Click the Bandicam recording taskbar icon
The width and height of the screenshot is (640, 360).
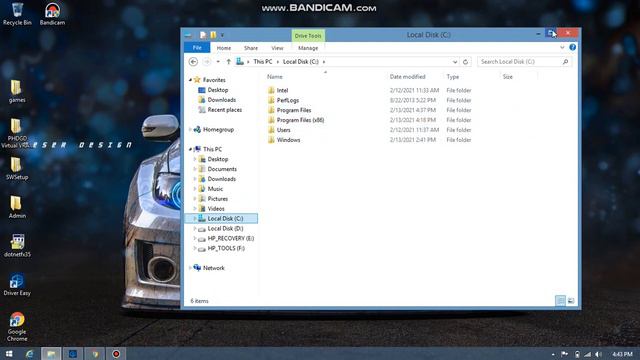click(116, 354)
